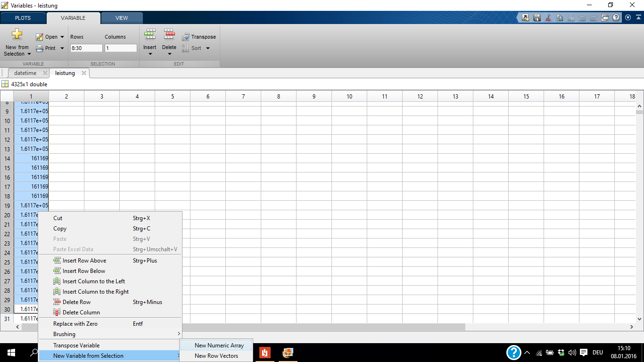Select Replace with Zero in context menu
The image size is (644, 362).
tap(75, 324)
